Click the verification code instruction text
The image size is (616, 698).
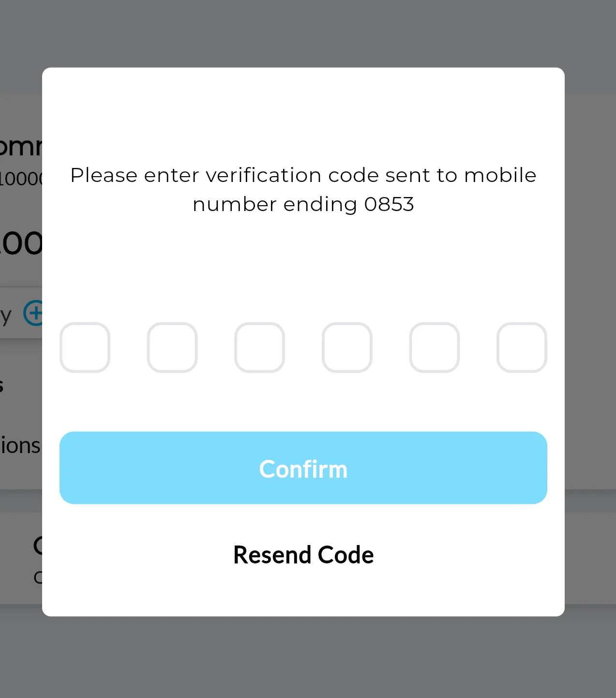[x=303, y=175]
